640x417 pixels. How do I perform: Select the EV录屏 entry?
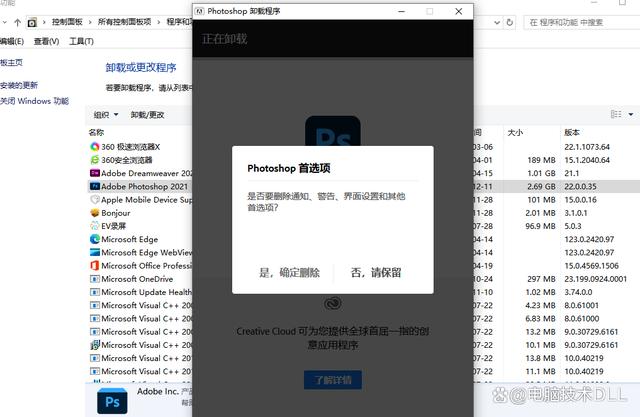113,226
